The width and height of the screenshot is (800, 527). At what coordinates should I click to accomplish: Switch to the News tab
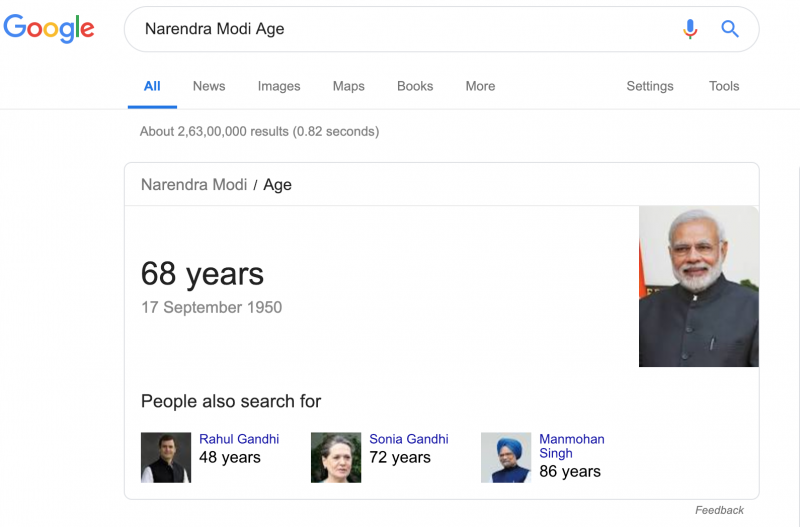tap(209, 86)
